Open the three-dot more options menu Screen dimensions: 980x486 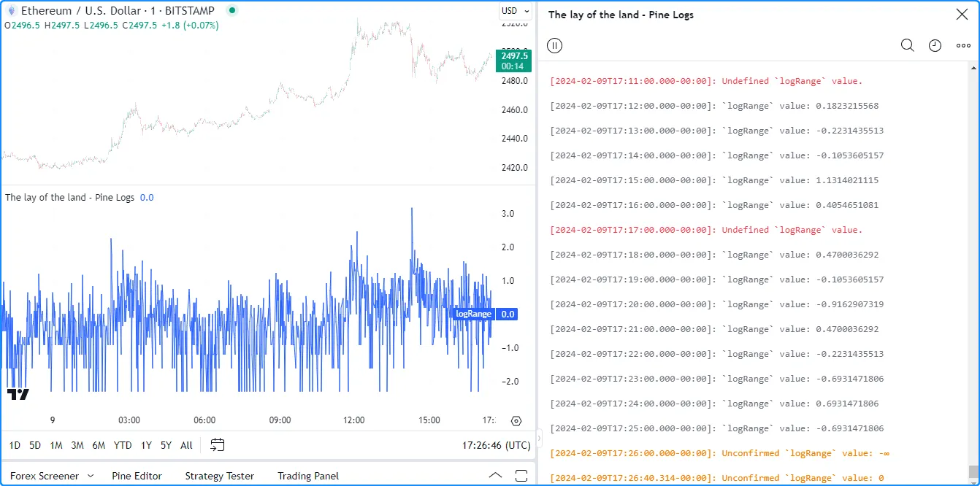click(x=963, y=45)
